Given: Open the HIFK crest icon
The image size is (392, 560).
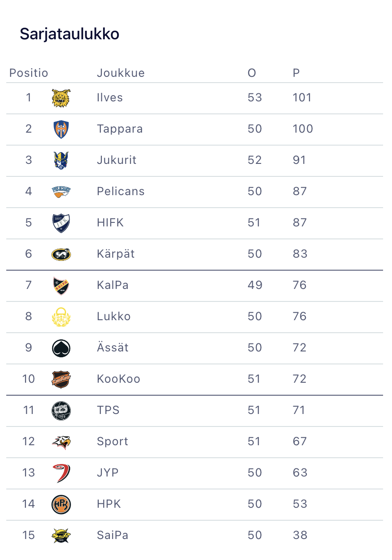Looking at the screenshot, I should coord(61,223).
